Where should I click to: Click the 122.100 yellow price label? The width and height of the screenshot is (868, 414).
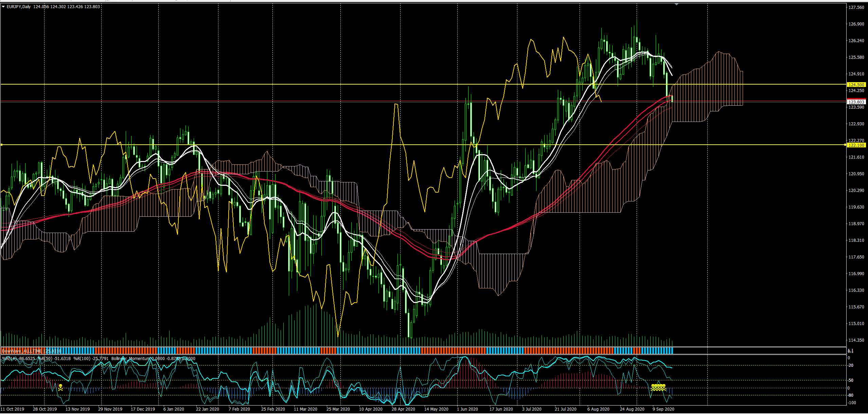tap(856, 145)
